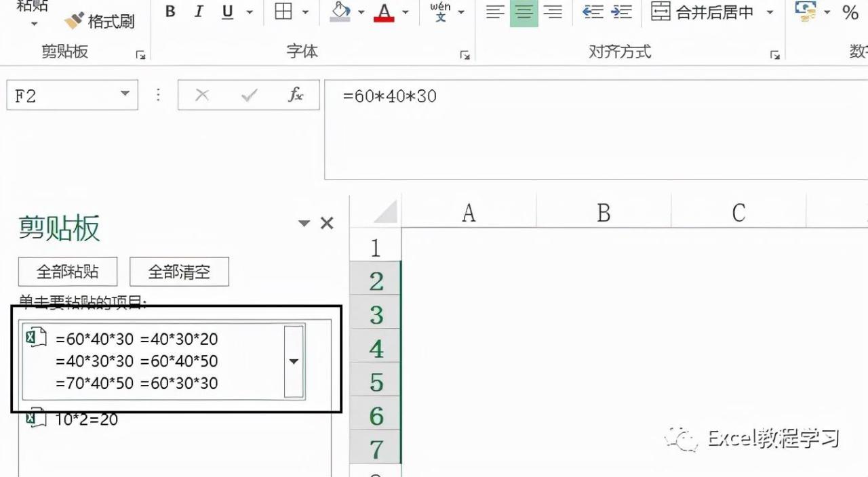This screenshot has height=477, width=868.
Task: Toggle center alignment
Action: pos(524,12)
